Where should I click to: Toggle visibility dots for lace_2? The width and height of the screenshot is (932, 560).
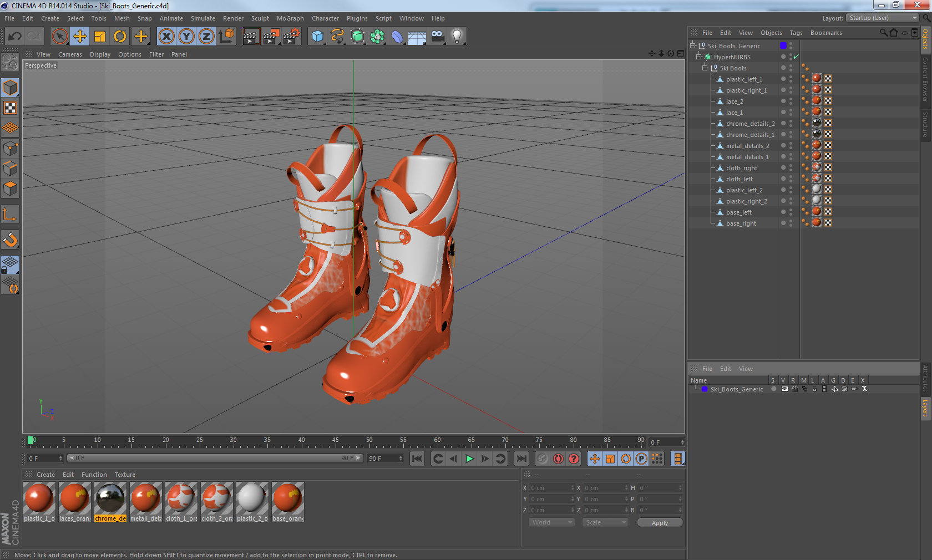pos(791,101)
